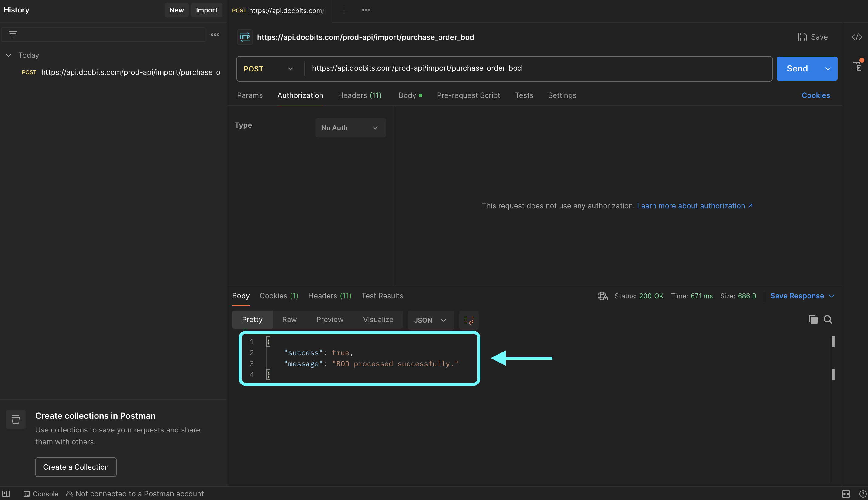The height and width of the screenshot is (500, 868).
Task: Open a new request tab with plus icon
Action: (344, 10)
